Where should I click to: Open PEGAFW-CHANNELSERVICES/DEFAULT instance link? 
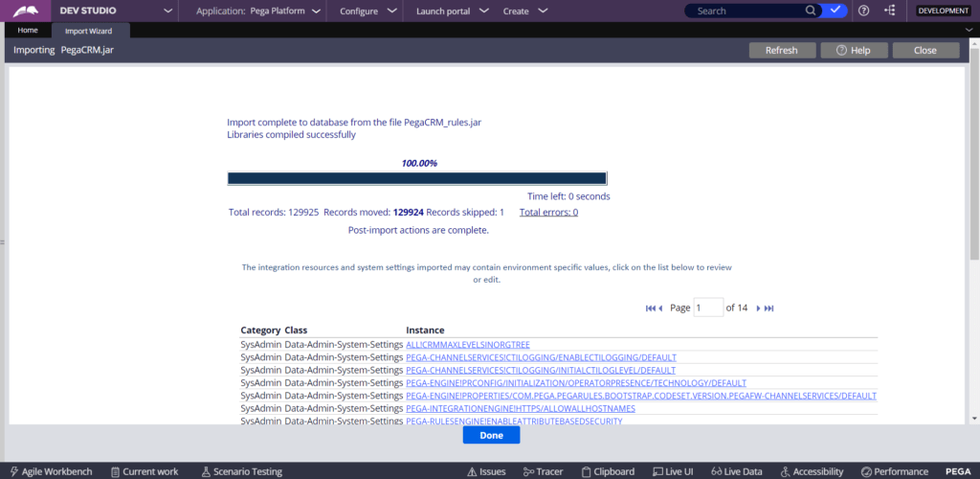coord(641,396)
